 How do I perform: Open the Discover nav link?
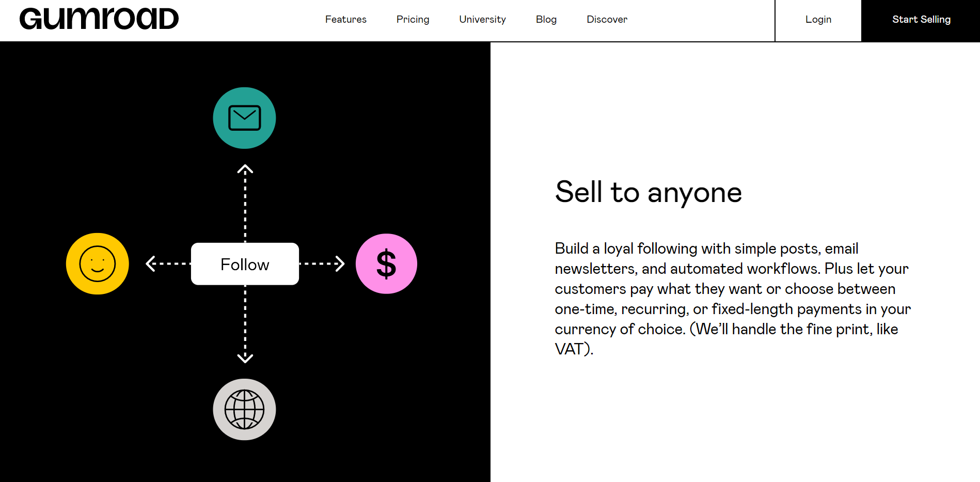[x=607, y=19]
